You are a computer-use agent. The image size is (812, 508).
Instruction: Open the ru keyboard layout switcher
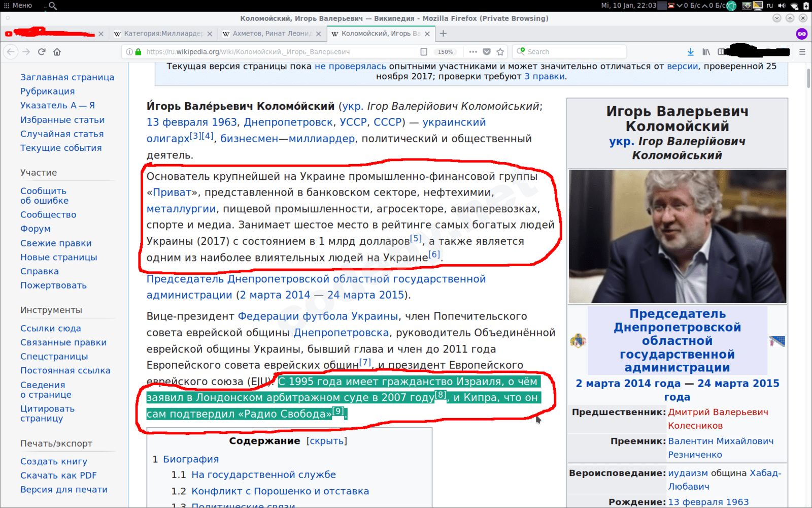point(769,5)
